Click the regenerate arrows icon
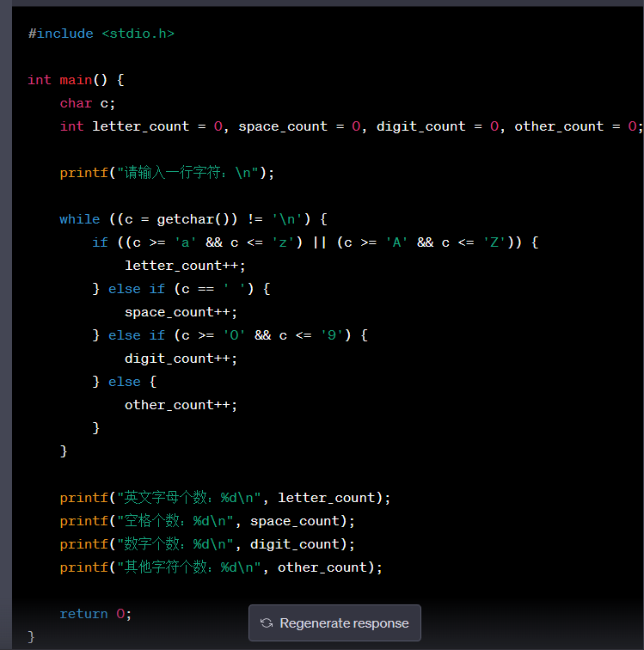 (267, 623)
